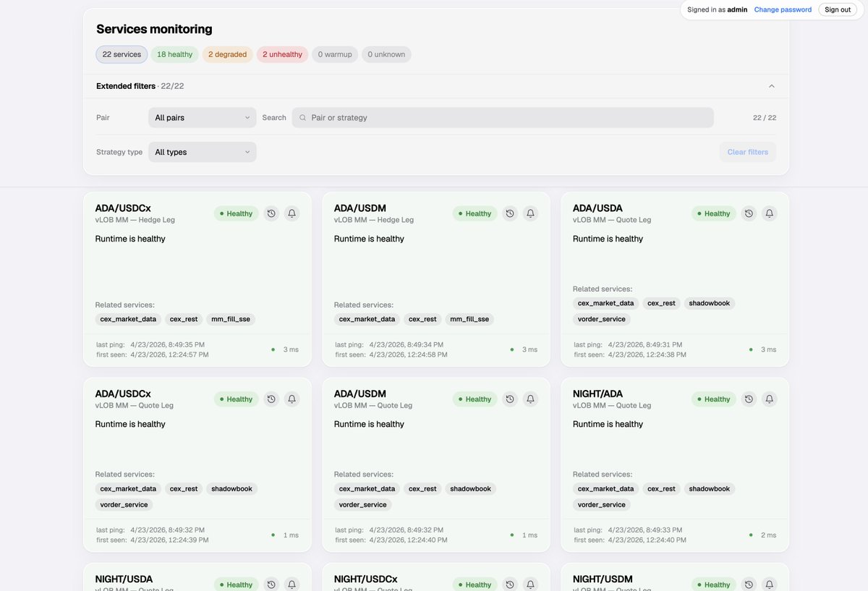Click bell icon on ADA/USDCx Hedge Leg card
The width and height of the screenshot is (868, 591).
[292, 213]
